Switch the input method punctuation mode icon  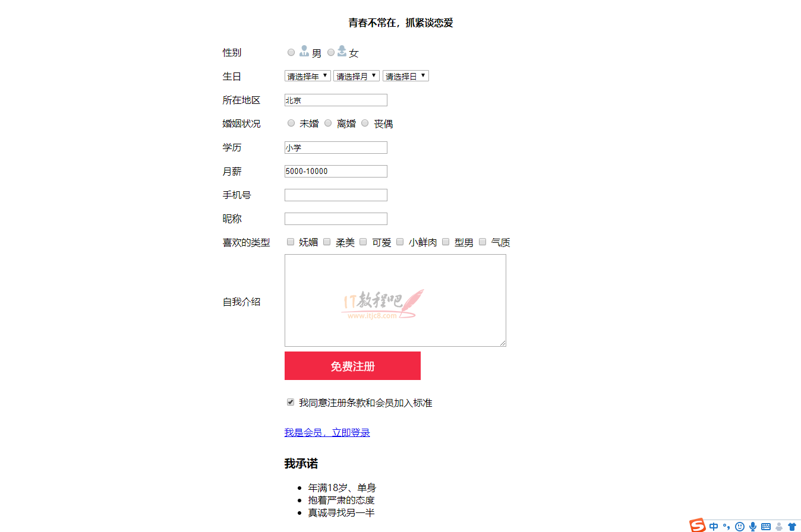pyautogui.click(x=726, y=526)
